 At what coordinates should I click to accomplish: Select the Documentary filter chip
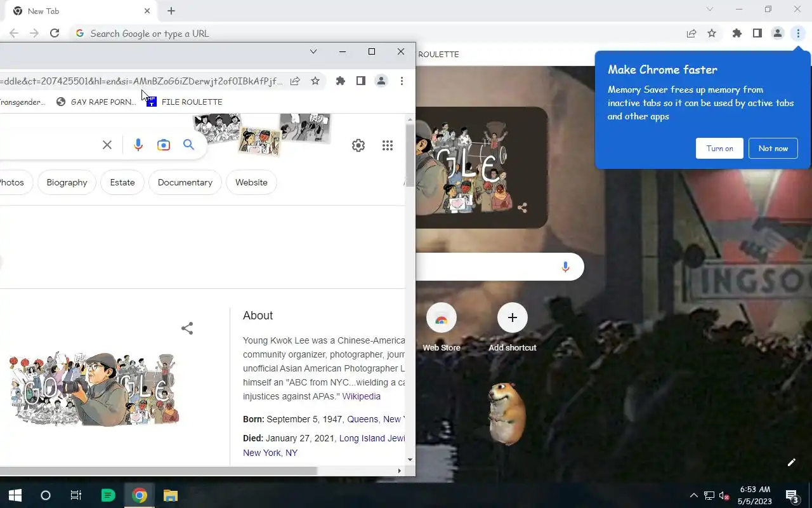point(185,182)
